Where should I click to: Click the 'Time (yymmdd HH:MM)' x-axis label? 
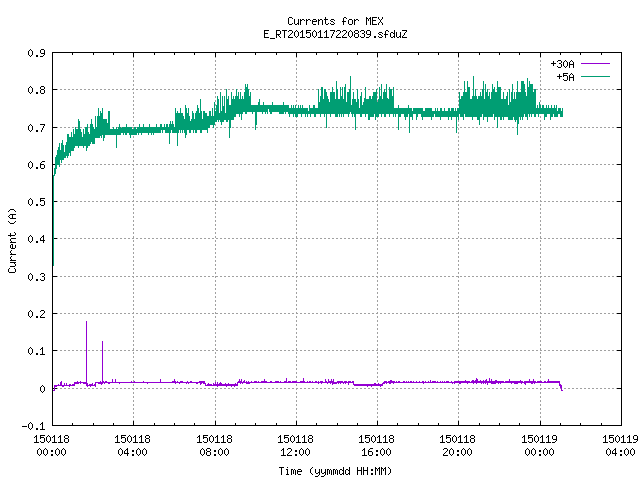coord(335,471)
